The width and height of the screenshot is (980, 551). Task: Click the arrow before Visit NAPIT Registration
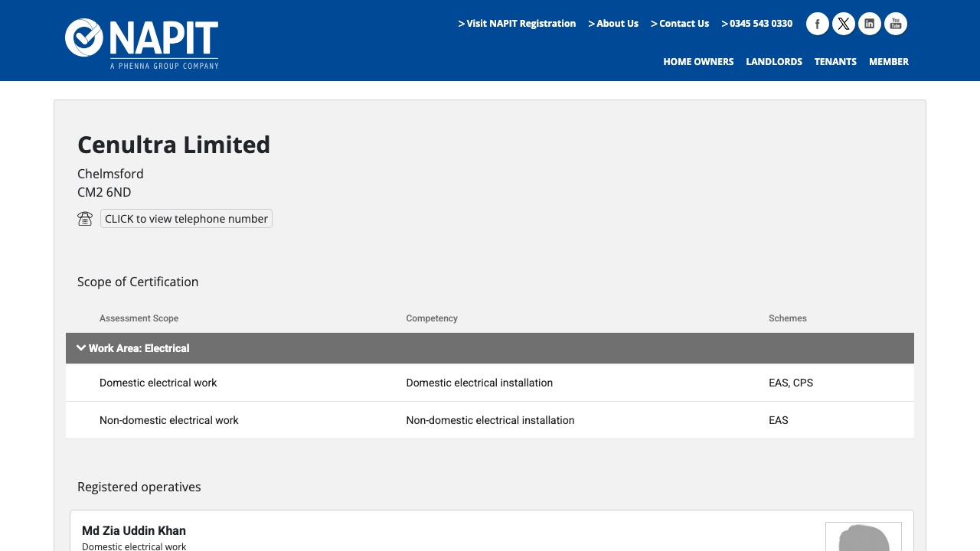461,23
